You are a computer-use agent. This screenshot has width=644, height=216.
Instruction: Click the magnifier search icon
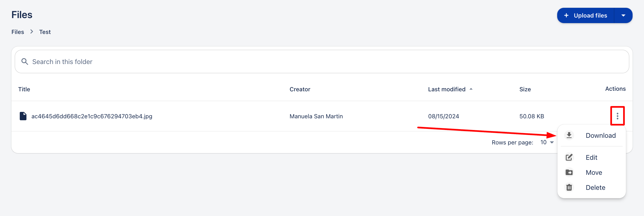pyautogui.click(x=25, y=62)
